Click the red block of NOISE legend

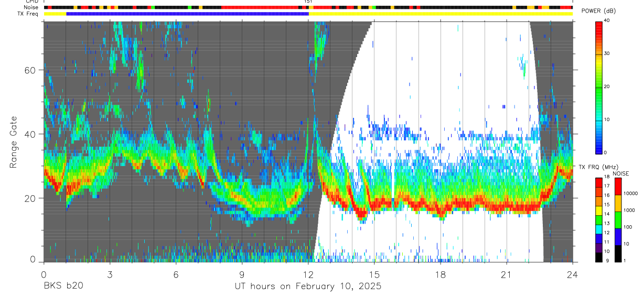618,186
